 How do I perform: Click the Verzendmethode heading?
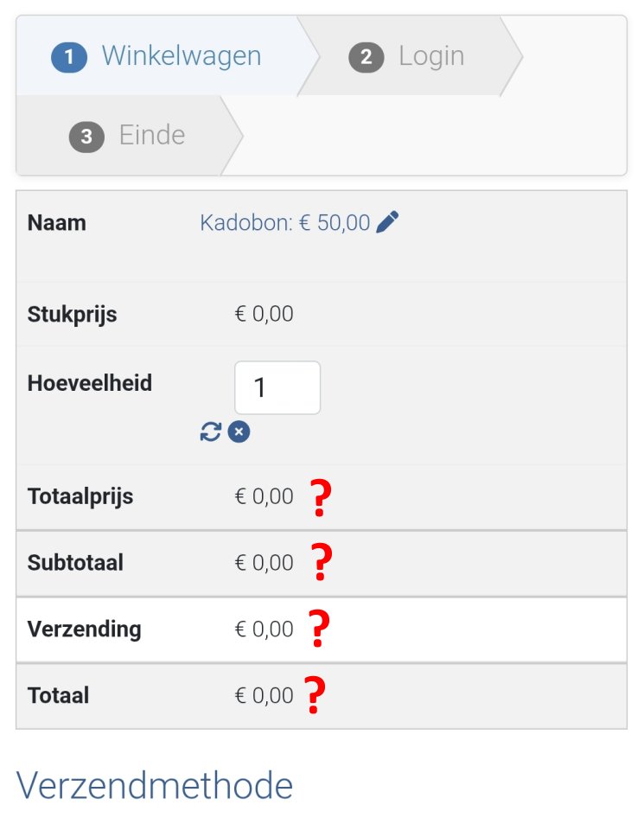click(155, 785)
